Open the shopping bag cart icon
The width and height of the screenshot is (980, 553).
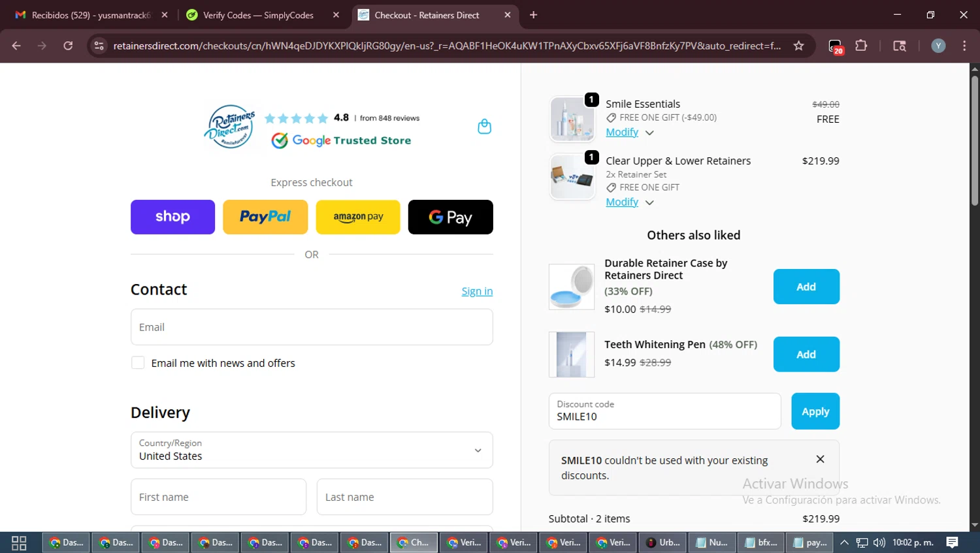[x=484, y=127]
